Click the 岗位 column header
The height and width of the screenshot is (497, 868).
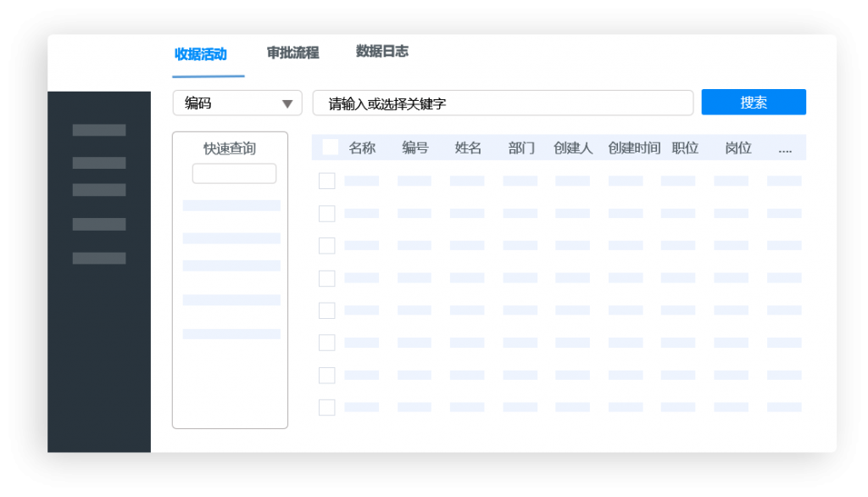point(737,148)
